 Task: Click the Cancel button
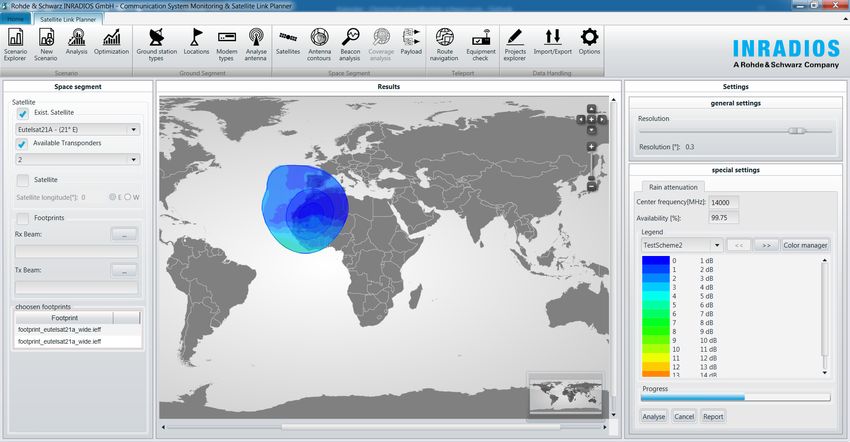tap(684, 417)
